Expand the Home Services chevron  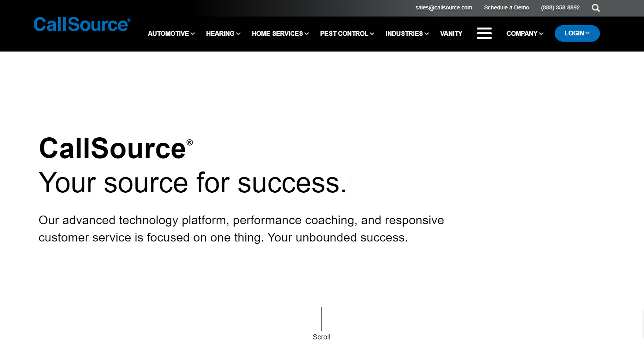pos(307,34)
